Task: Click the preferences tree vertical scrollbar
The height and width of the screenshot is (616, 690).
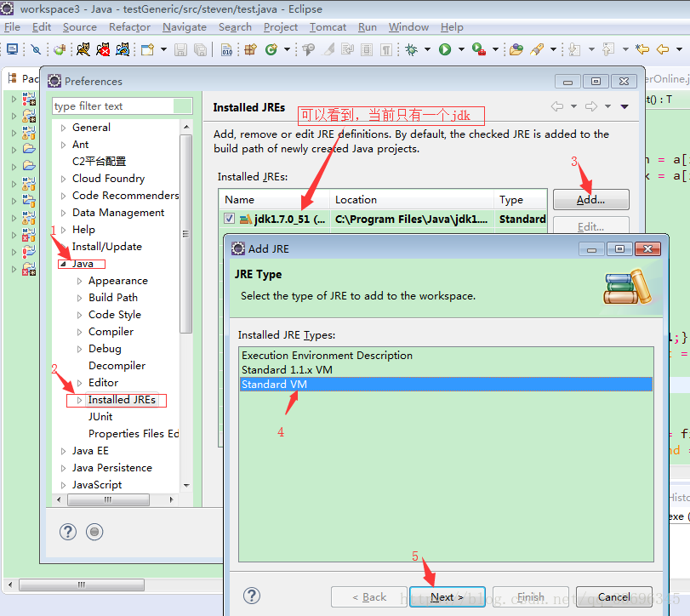Action: [x=186, y=233]
